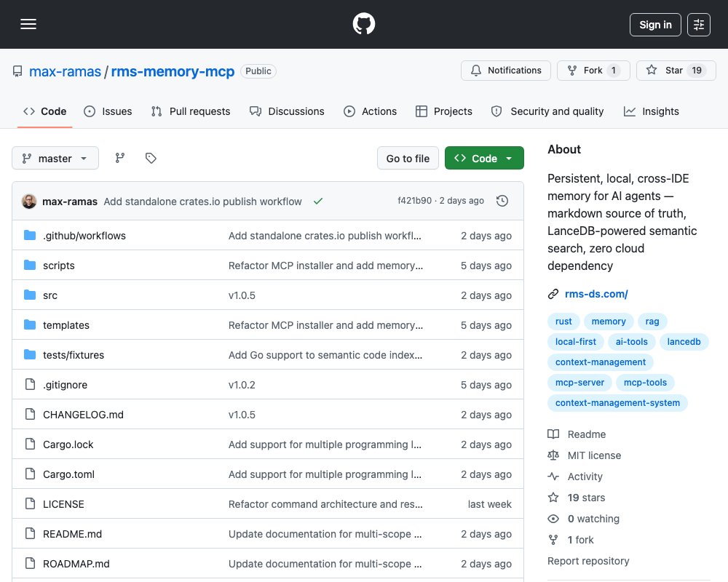Open the Security and quality tab
The height and width of the screenshot is (582, 728).
click(x=547, y=111)
